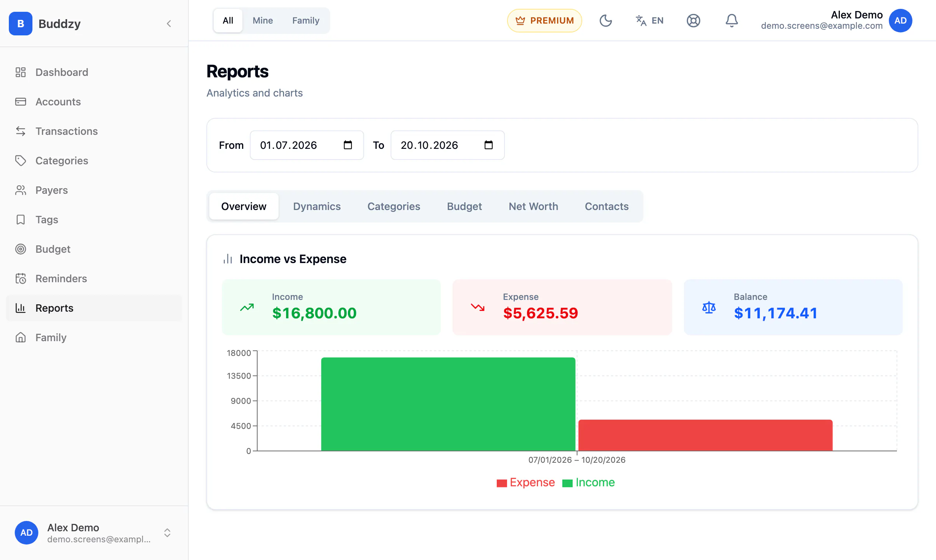Collapse the sidebar with the chevron
Screen dimensions: 936x560
pyautogui.click(x=169, y=24)
